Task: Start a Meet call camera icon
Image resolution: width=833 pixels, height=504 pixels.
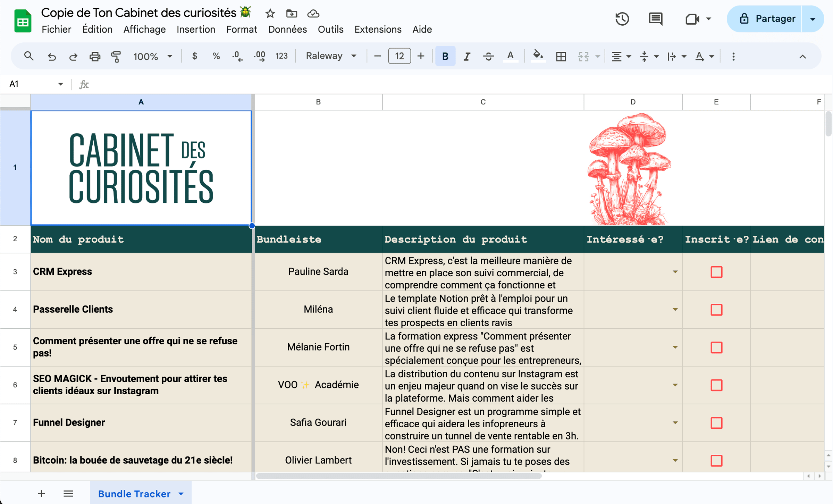Action: point(692,19)
